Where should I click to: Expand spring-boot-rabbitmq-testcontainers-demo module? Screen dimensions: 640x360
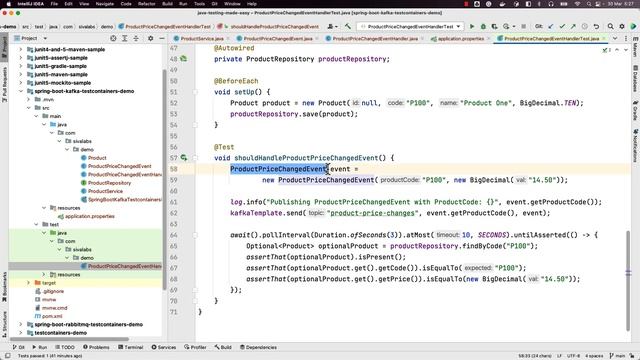tap(21, 324)
